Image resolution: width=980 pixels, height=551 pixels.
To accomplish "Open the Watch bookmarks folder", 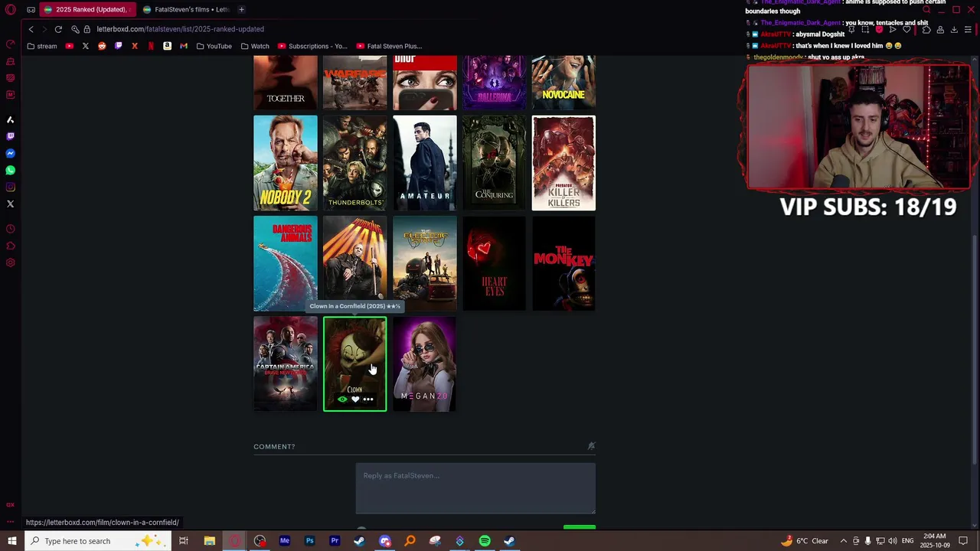I will [255, 46].
